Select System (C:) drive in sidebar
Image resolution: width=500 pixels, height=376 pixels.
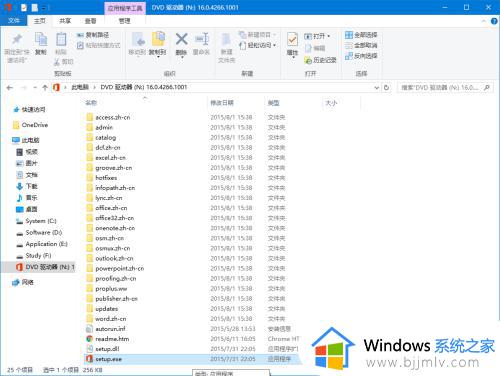[37, 221]
